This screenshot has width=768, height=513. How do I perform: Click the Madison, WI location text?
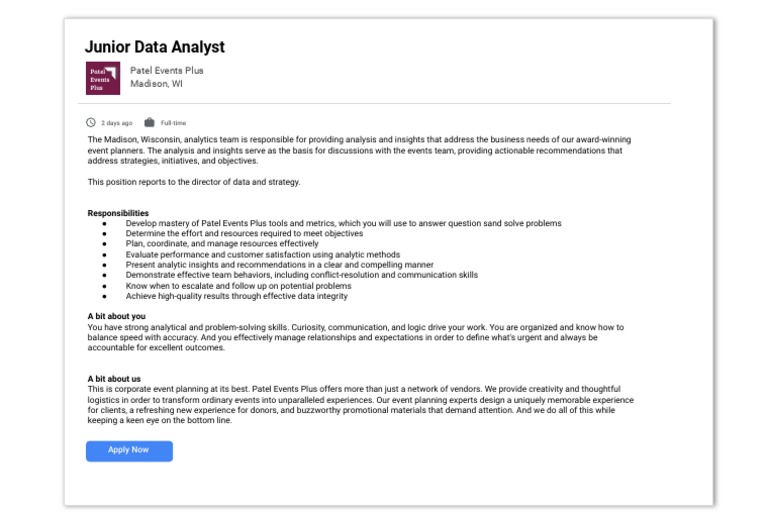(x=156, y=85)
